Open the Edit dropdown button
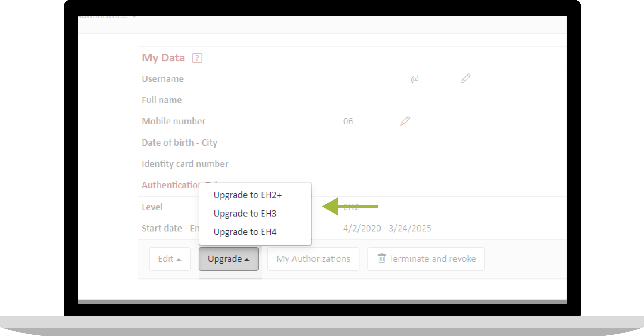The width and height of the screenshot is (644, 336). pyautogui.click(x=170, y=259)
